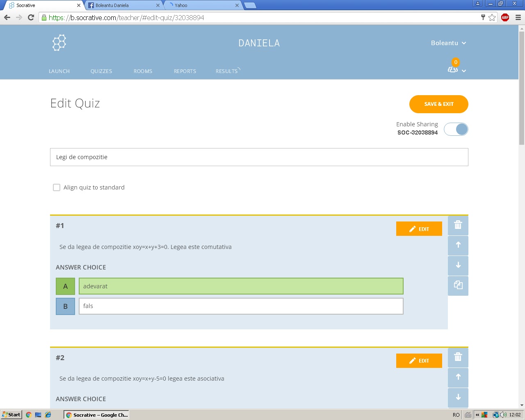The height and width of the screenshot is (420, 525).
Task: Click the browser forward arrow
Action: coord(19,17)
